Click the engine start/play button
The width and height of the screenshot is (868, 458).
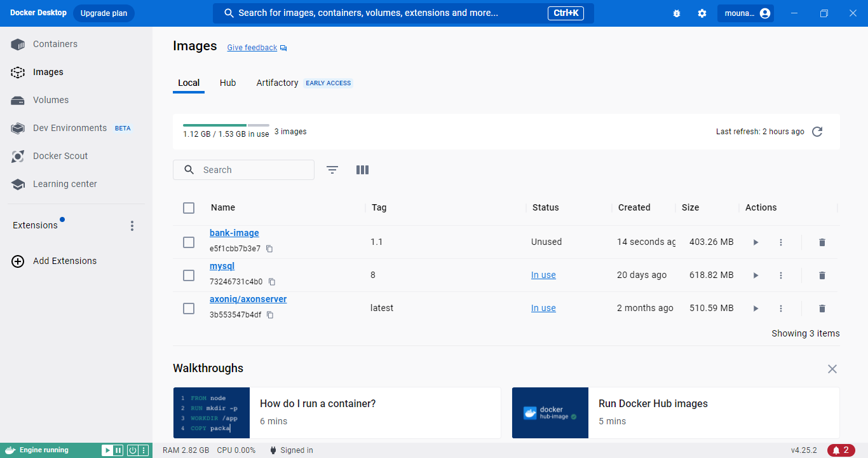[107, 450]
